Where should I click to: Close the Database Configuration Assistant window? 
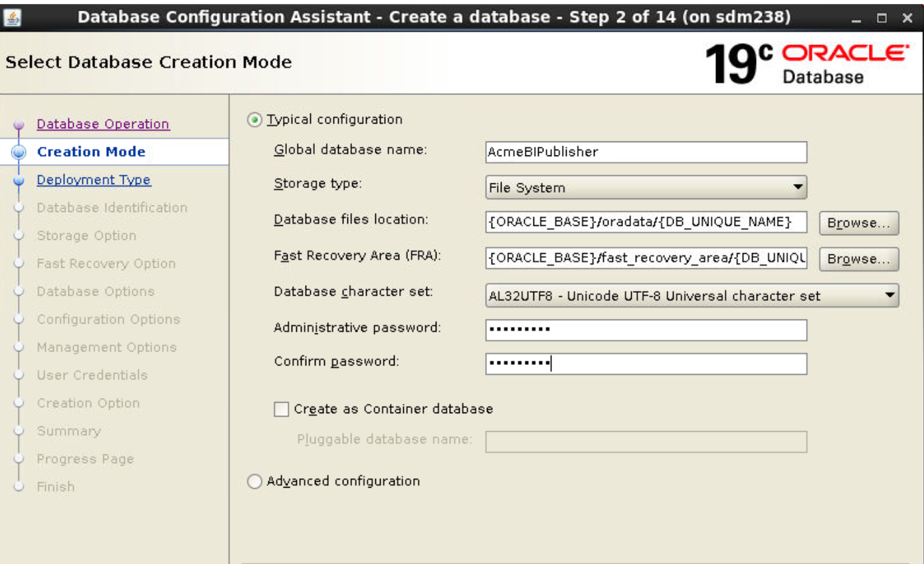907,19
